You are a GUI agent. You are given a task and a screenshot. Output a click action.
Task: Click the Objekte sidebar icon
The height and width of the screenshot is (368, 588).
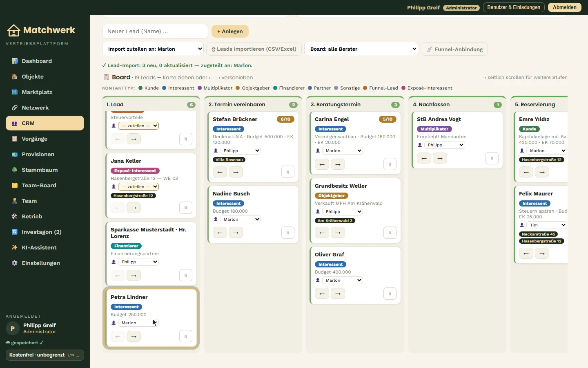point(15,76)
